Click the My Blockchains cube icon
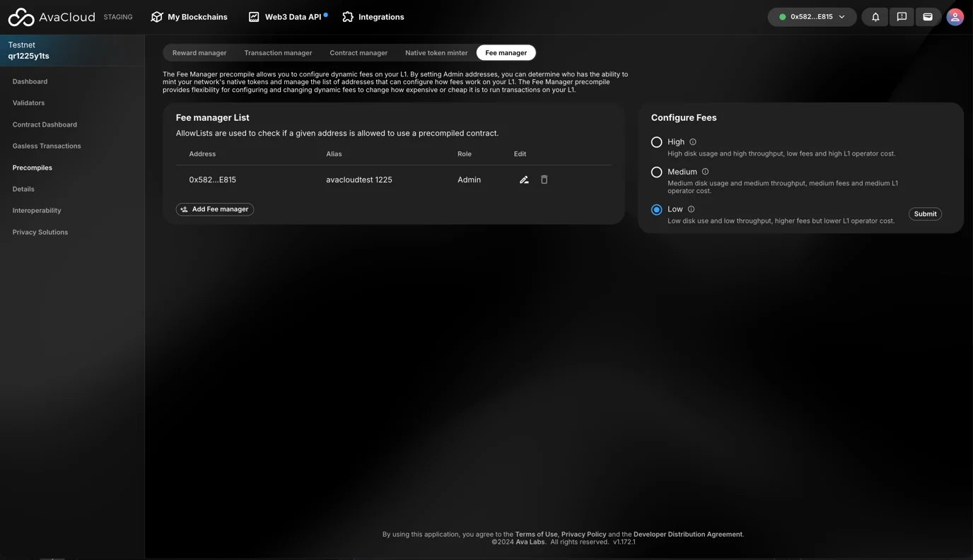Screen dimensions: 973x560 pyautogui.click(x=157, y=17)
